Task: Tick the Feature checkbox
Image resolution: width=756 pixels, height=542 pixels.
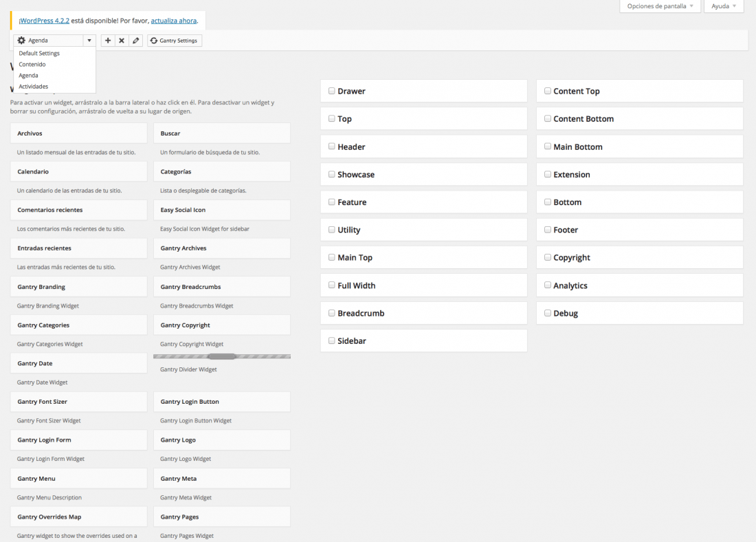Action: click(x=332, y=202)
